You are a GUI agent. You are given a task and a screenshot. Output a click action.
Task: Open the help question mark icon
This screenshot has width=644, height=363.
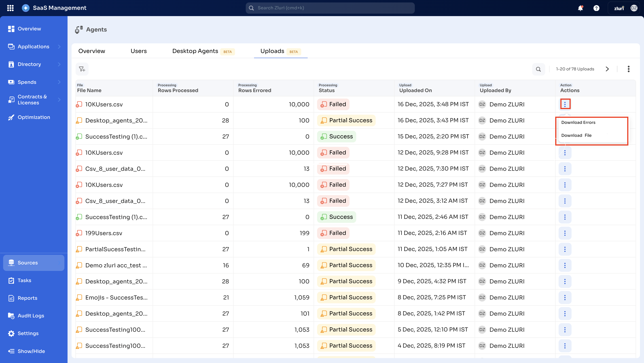pos(596,8)
